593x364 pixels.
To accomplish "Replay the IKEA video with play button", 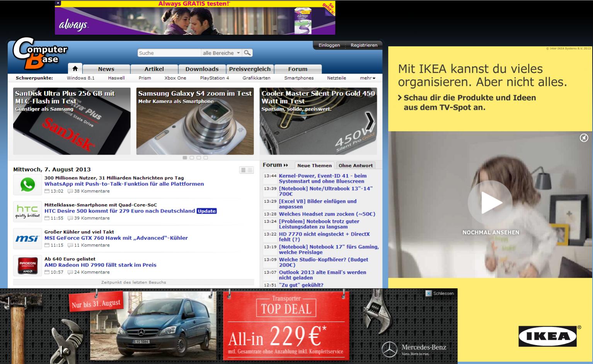I will click(490, 202).
